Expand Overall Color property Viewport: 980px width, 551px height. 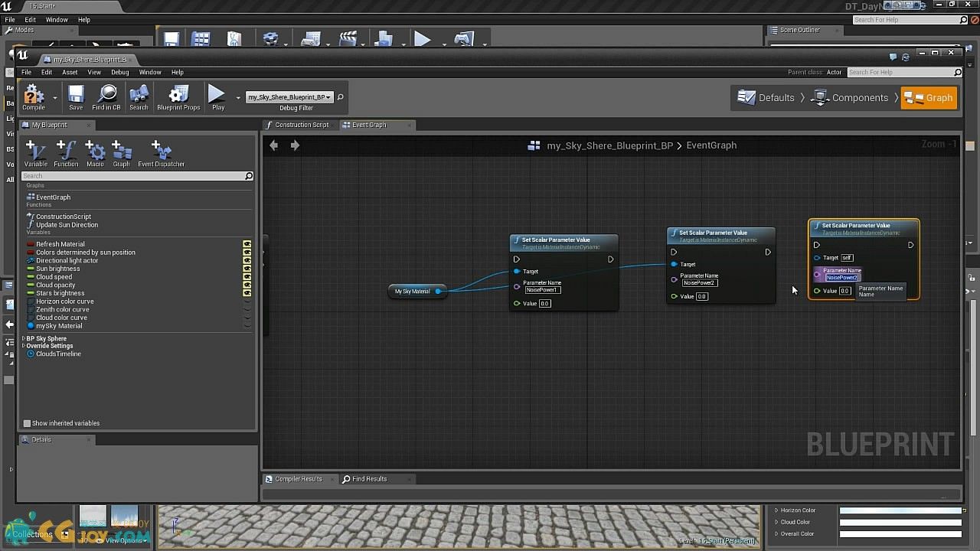776,534
